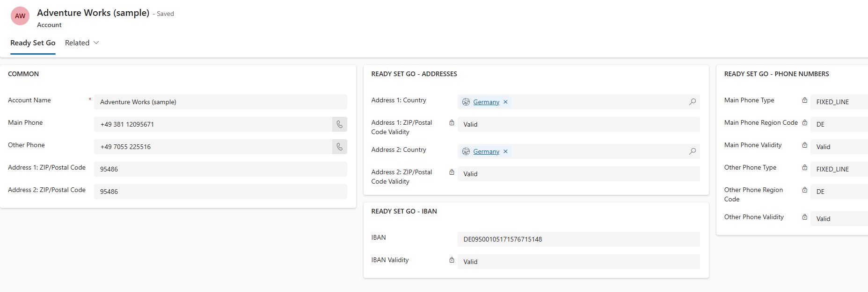The height and width of the screenshot is (292, 868).
Task: Edit Address 2: ZIP/Postal Code field
Action: pyautogui.click(x=220, y=192)
